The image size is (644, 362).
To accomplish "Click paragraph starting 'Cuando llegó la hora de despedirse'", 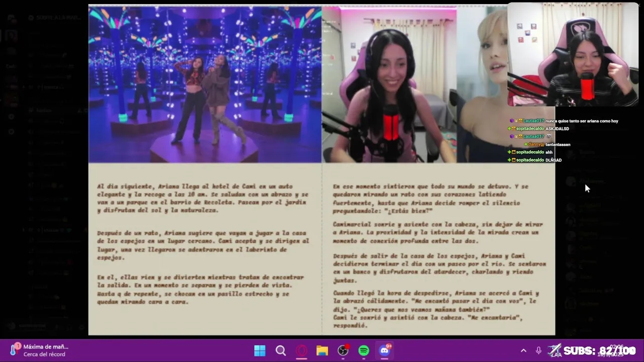I will (436, 309).
